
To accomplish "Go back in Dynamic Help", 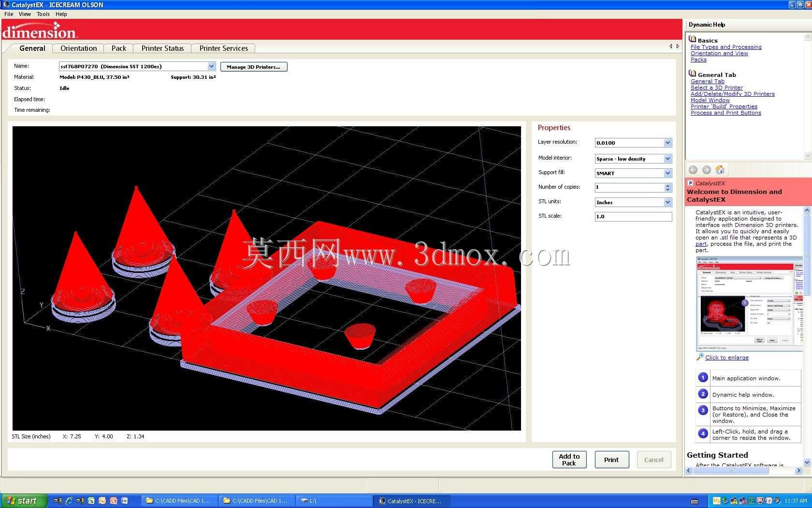I will tap(693, 170).
